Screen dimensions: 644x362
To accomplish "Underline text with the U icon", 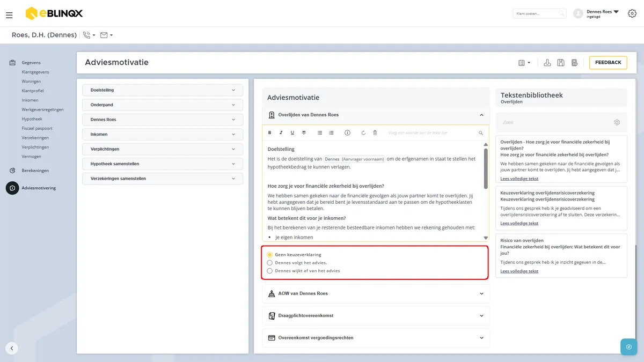I will [x=292, y=132].
